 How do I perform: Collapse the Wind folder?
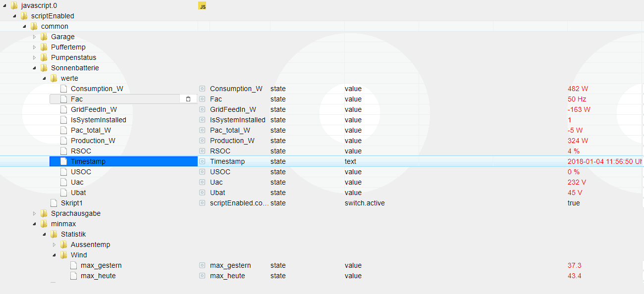click(54, 255)
